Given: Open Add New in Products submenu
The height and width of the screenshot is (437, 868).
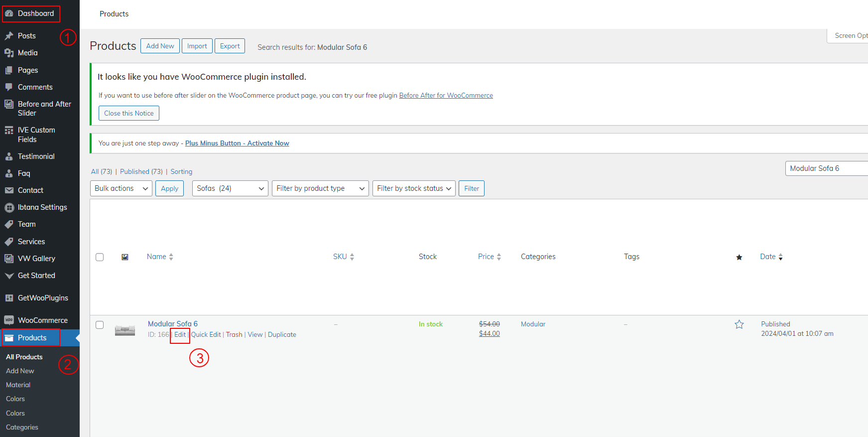Looking at the screenshot, I should click(20, 371).
